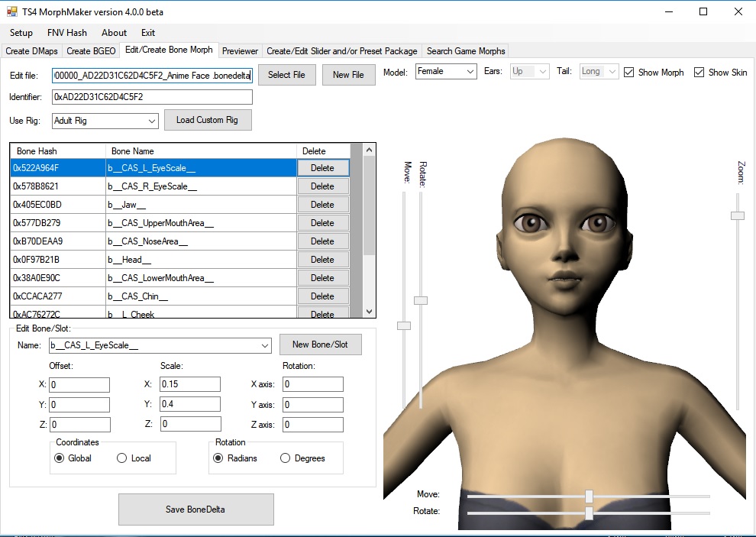
Task: Switch to the Previewer tab
Action: tap(240, 51)
